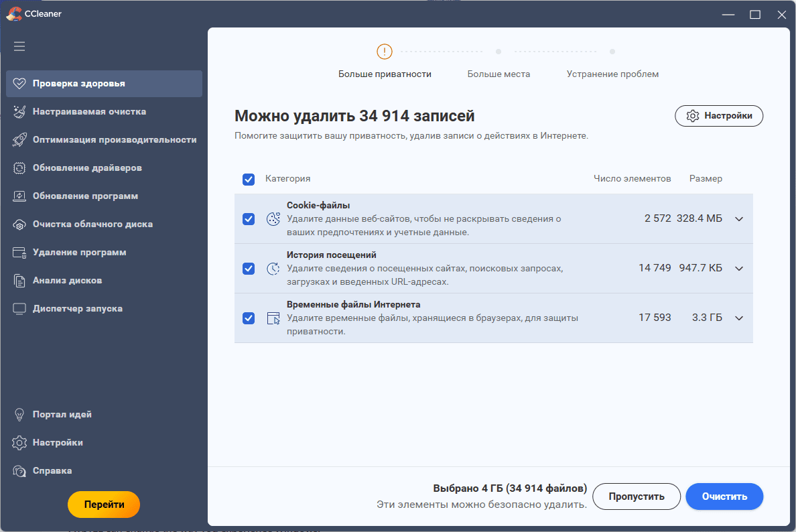Toggle the select-all Категория checkbox
The image size is (796, 532).
[248, 179]
